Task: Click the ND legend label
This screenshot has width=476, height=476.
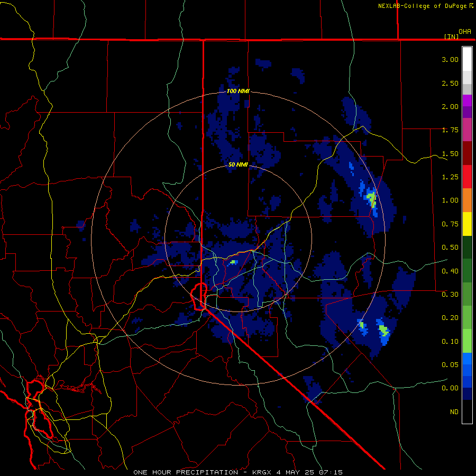Action: (x=454, y=412)
